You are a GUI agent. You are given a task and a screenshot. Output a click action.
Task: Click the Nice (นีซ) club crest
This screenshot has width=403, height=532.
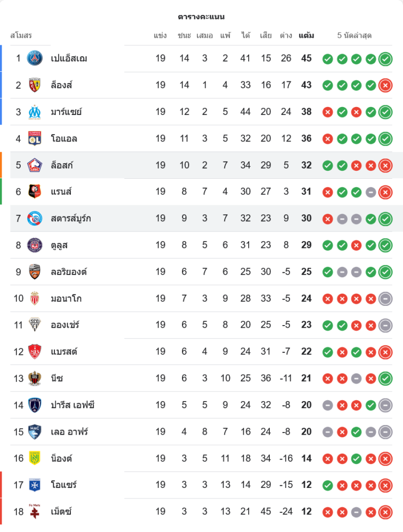[x=35, y=378]
